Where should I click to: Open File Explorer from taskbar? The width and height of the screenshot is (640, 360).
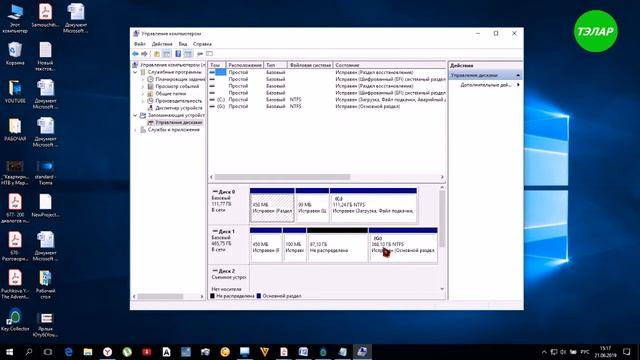88,352
